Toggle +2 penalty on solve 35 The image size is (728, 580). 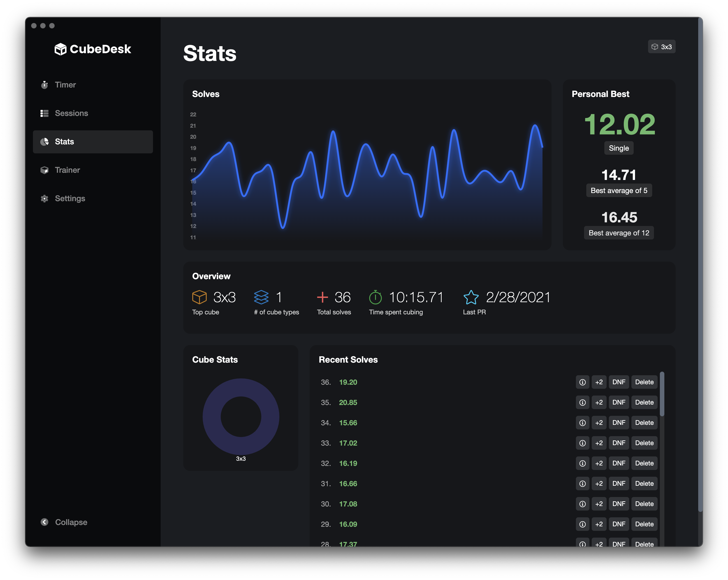(599, 403)
